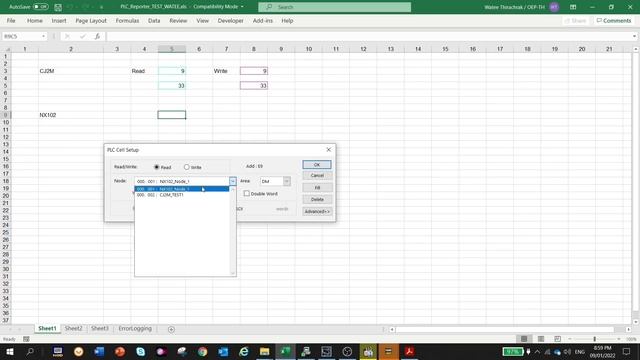Screen dimensions: 640x360
Task: Open Customize Quick Access Toolbar dropdown
Action: pos(101,7)
